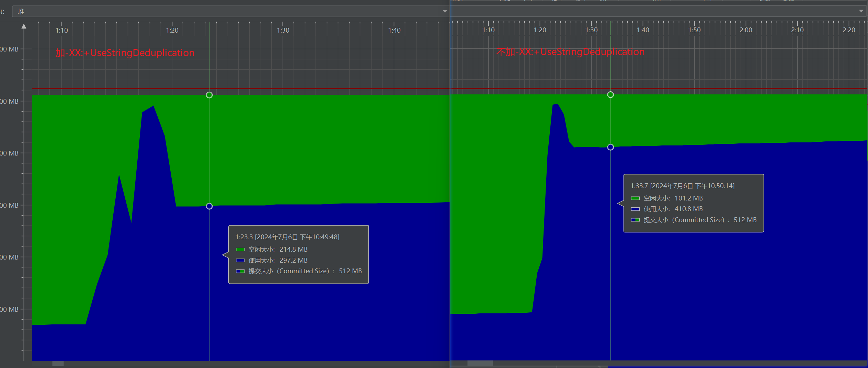The height and width of the screenshot is (368, 868).
Task: Click committed-size legend swatch in left tooltip
Action: [240, 271]
